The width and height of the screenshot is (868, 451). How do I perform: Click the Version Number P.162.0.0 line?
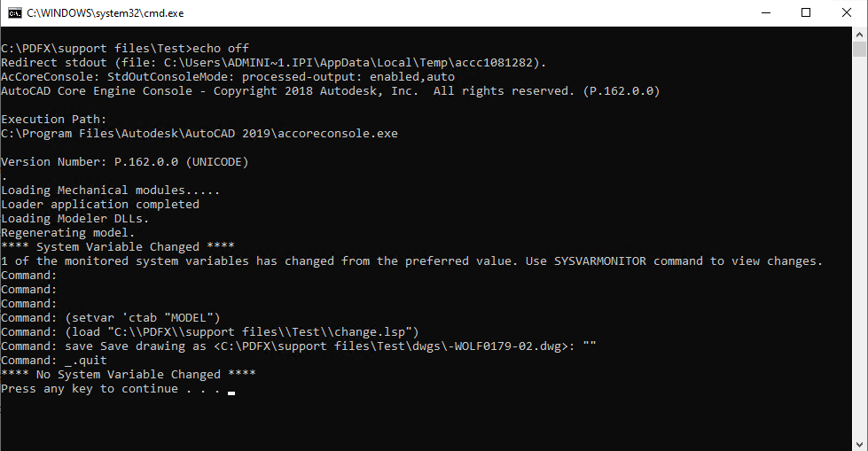(x=124, y=161)
